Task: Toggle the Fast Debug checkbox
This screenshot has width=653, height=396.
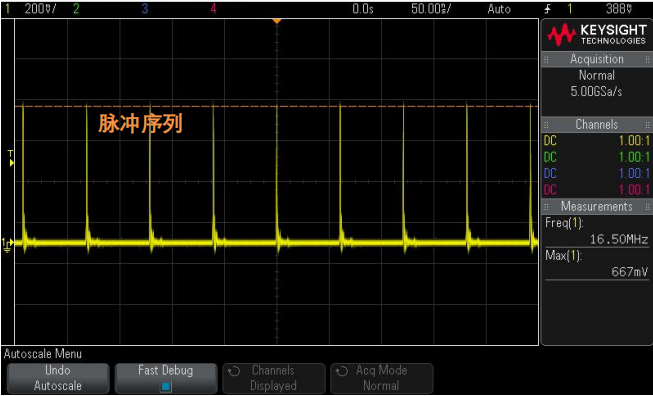Action: point(166,386)
